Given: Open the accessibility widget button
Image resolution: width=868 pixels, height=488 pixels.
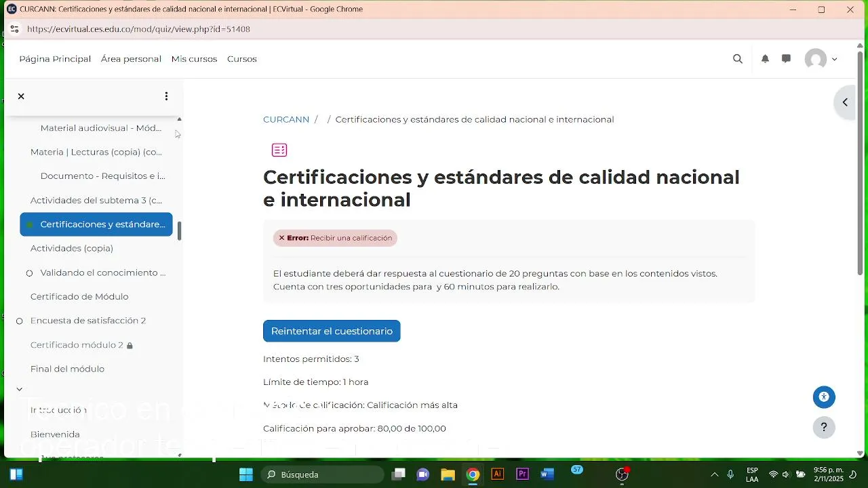Looking at the screenshot, I should (824, 397).
